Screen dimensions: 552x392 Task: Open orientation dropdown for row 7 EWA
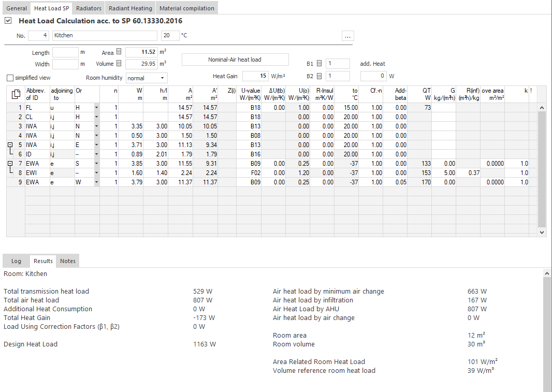click(x=96, y=164)
